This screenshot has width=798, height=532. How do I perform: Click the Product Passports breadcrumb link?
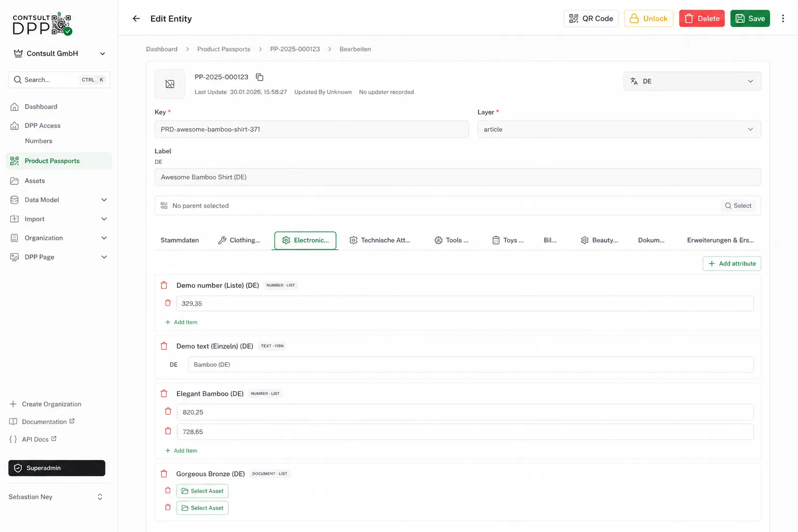coord(223,49)
